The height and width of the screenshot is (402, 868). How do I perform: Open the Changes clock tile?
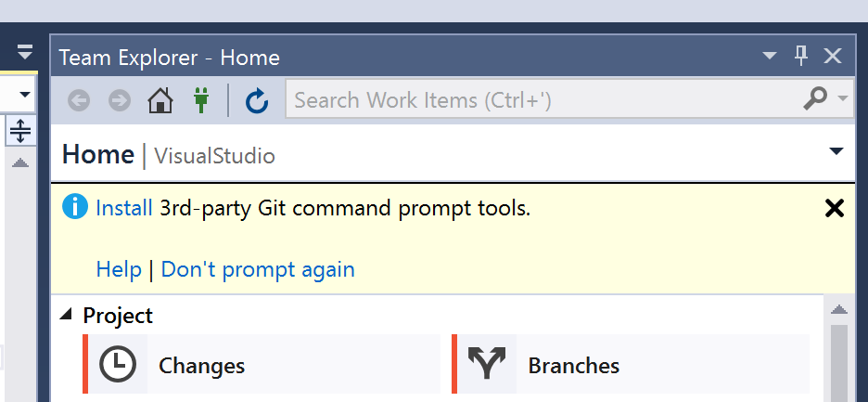tap(262, 364)
